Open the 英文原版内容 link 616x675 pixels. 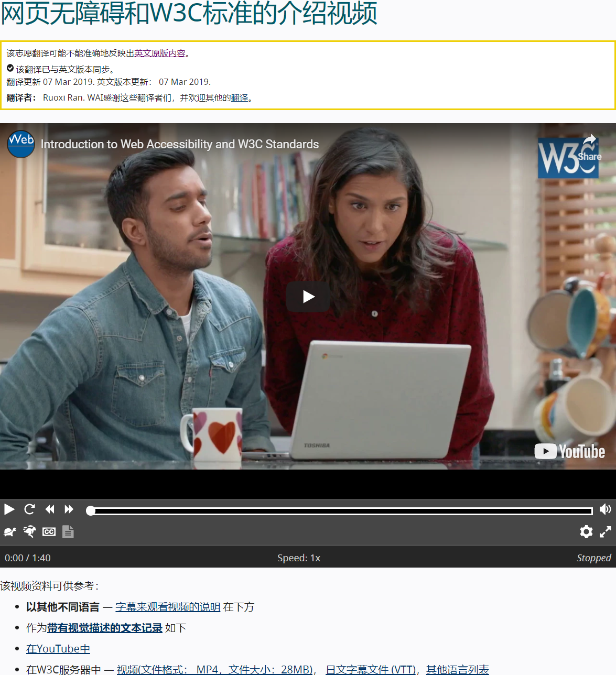click(160, 53)
